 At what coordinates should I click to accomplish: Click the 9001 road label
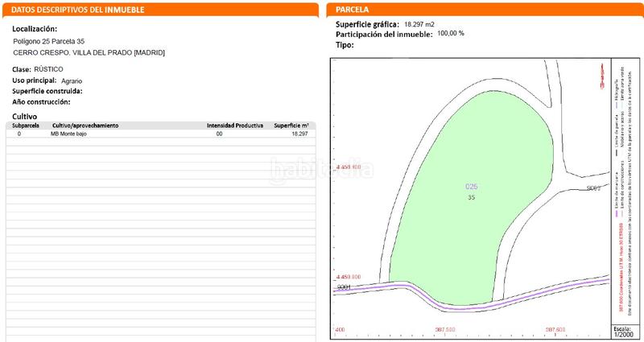coord(343,286)
